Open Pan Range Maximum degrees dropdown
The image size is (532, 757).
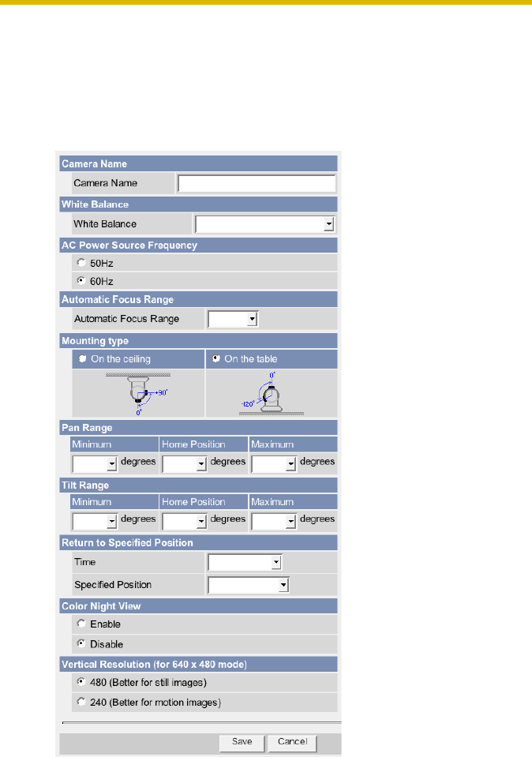coord(274,464)
